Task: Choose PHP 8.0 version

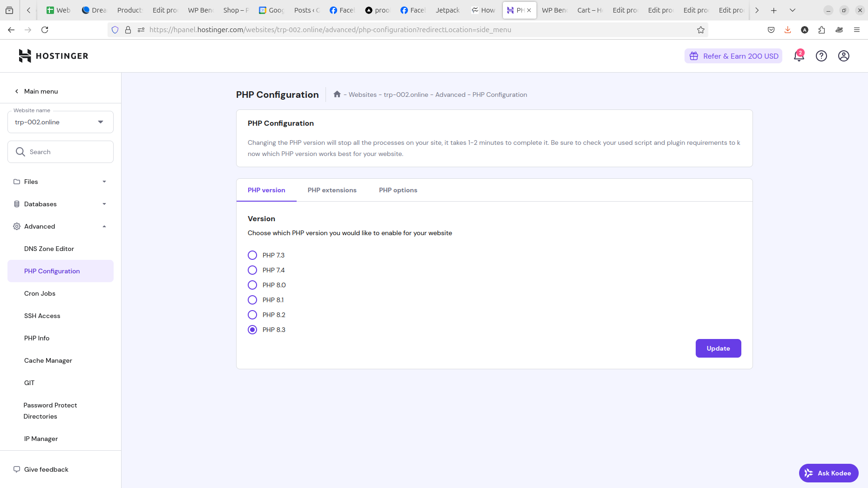Action: 252,285
